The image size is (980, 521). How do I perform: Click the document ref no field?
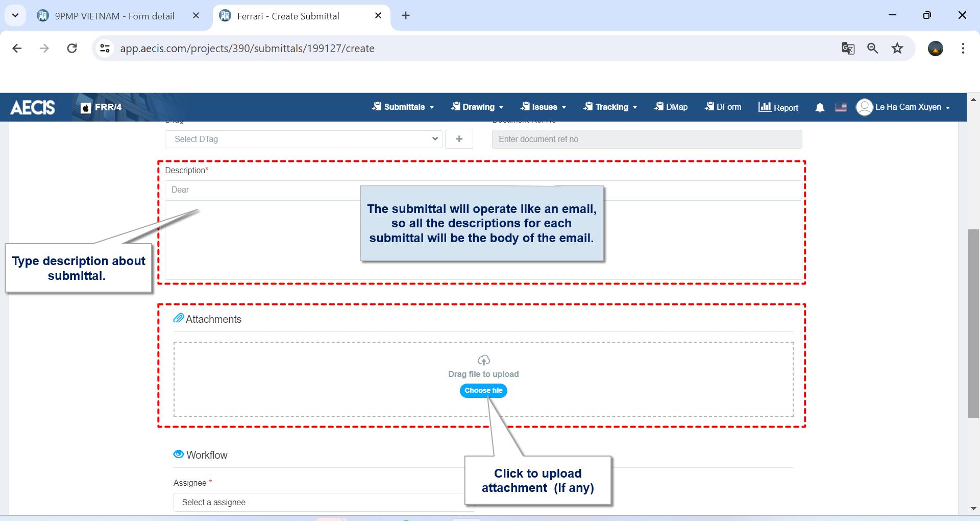point(647,139)
